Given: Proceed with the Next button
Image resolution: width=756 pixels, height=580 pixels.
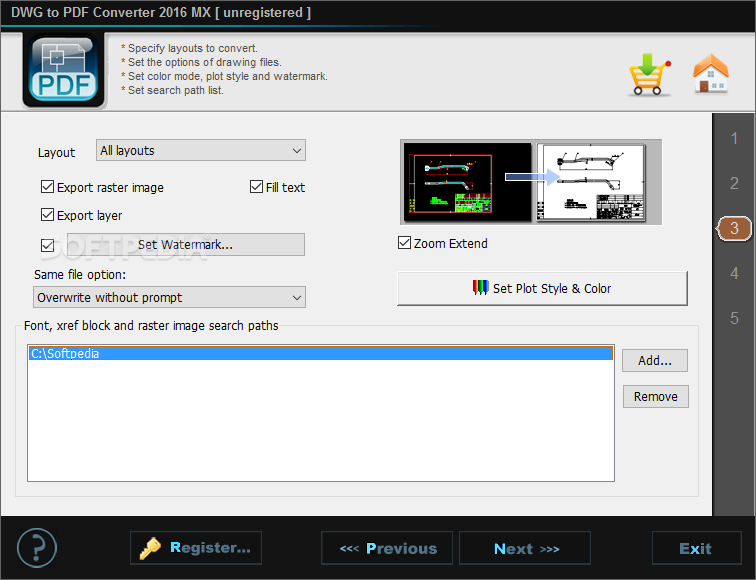Looking at the screenshot, I should point(525,548).
